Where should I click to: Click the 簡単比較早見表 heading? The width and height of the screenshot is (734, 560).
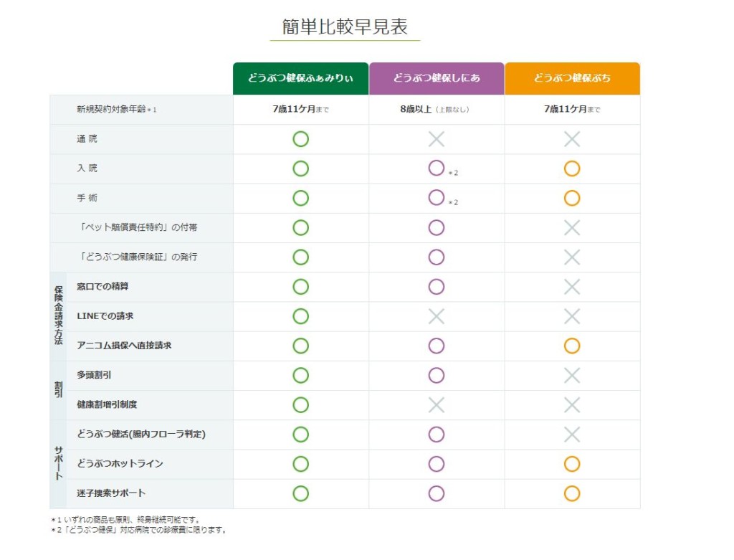[x=345, y=27]
